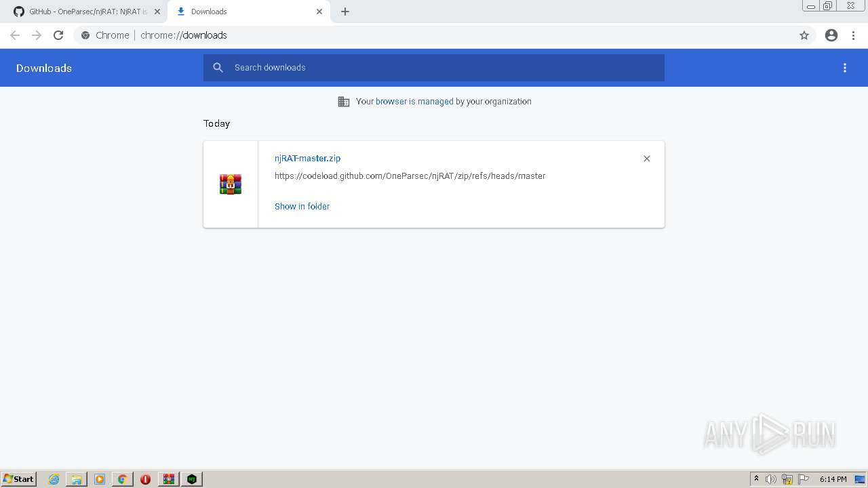Click the Chrome site info icon
This screenshot has width=868, height=488.
click(x=85, y=35)
